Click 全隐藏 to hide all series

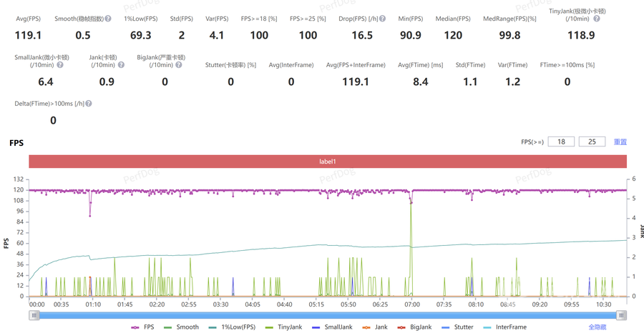pos(598,327)
